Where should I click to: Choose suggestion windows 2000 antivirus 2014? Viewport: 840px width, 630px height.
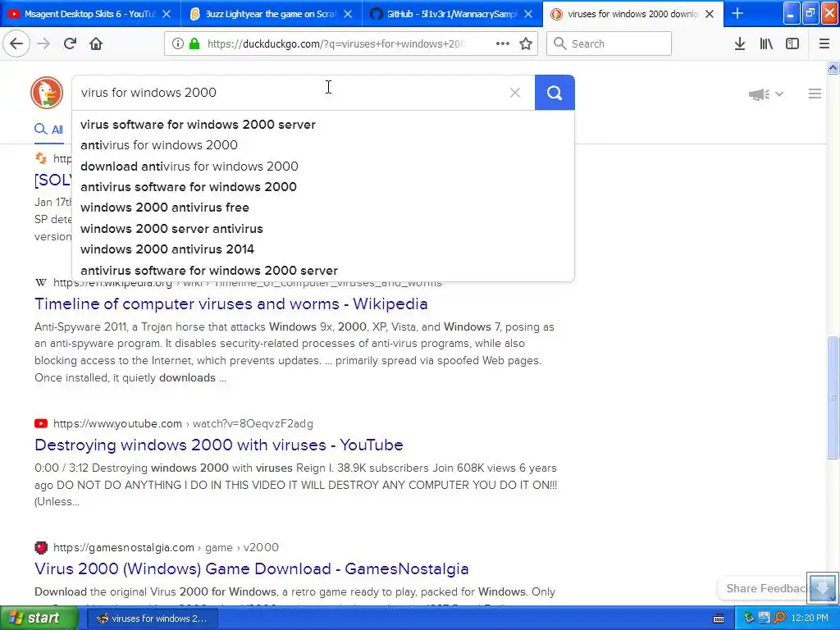pyautogui.click(x=323, y=249)
